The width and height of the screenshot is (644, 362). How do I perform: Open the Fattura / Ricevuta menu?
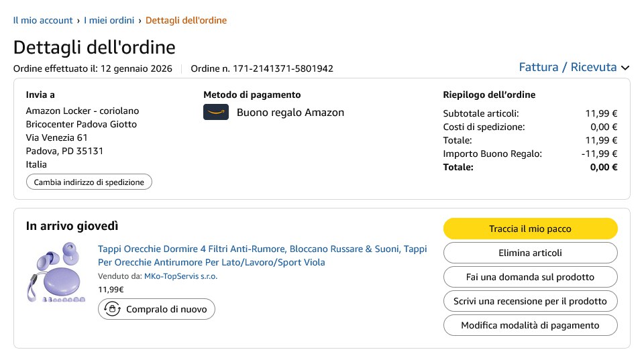point(568,67)
